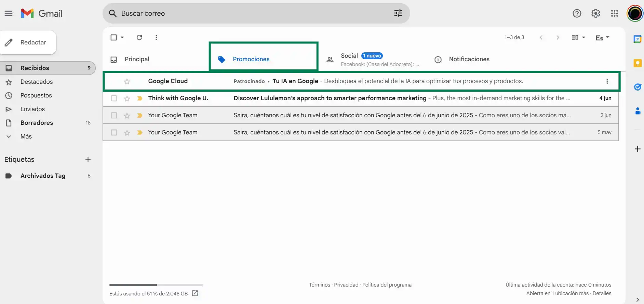Open the Tu IA en Google ad

tap(362, 81)
